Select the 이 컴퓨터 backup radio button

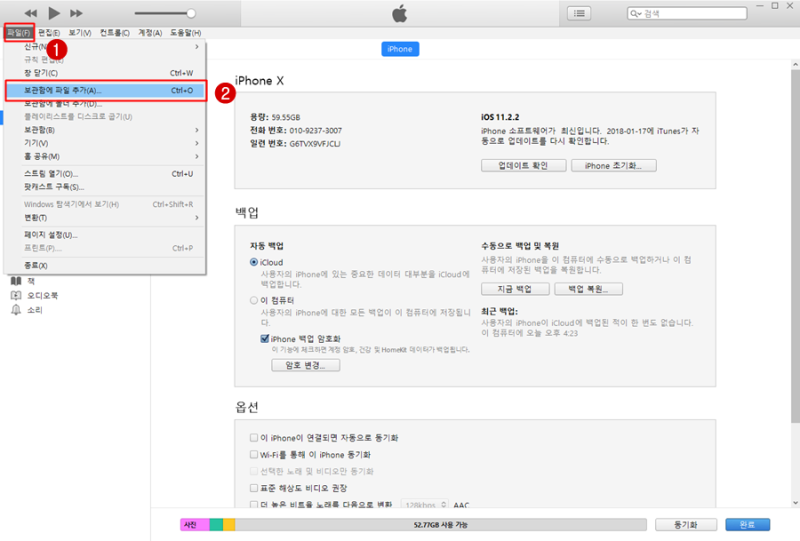tap(254, 300)
